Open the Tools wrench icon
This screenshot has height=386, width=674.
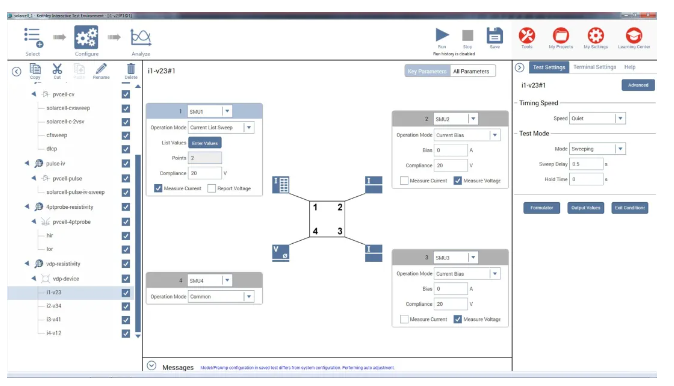527,35
